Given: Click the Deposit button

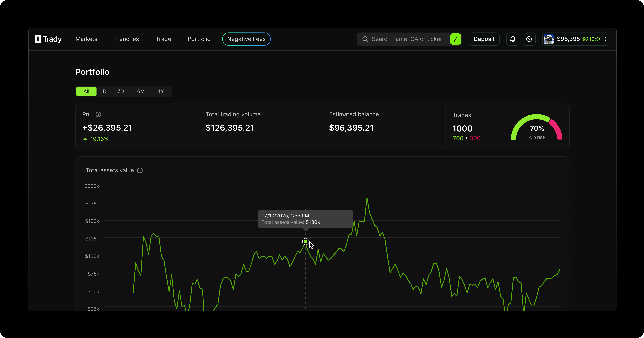Looking at the screenshot, I should tap(484, 39).
